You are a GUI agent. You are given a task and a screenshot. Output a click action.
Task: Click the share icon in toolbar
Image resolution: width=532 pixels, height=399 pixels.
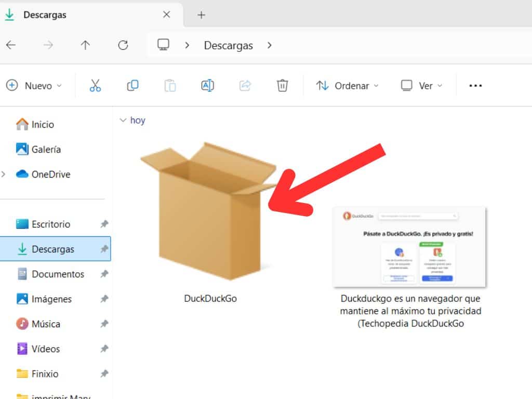click(x=245, y=86)
